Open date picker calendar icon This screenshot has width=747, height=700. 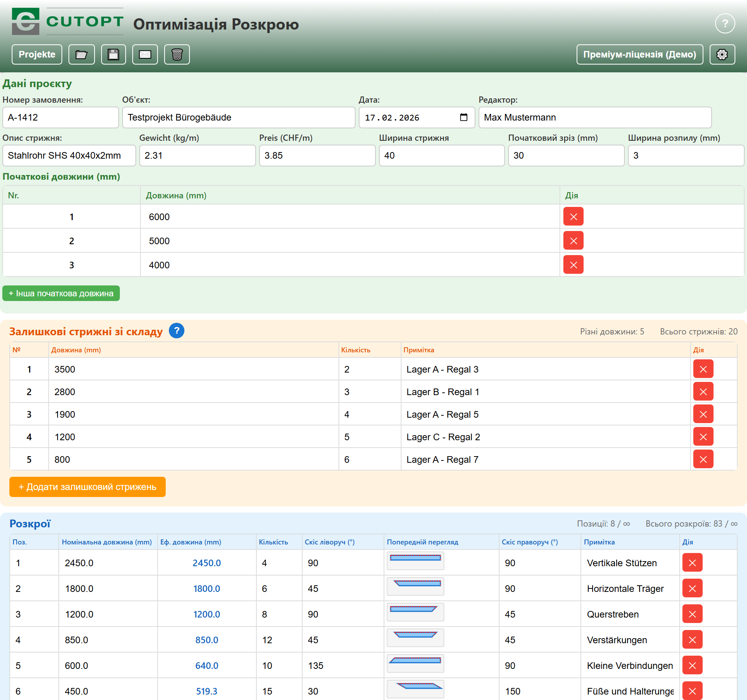click(464, 117)
